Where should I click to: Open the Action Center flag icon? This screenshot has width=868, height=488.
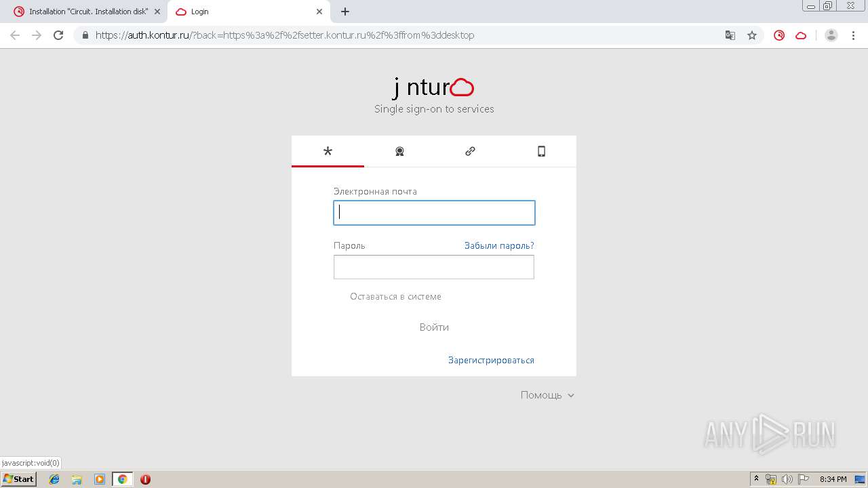coord(804,479)
